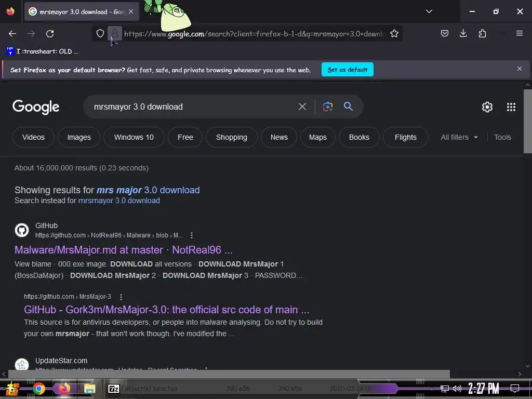532x399 pixels.
Task: Expand the All filters dropdown
Action: (x=459, y=137)
